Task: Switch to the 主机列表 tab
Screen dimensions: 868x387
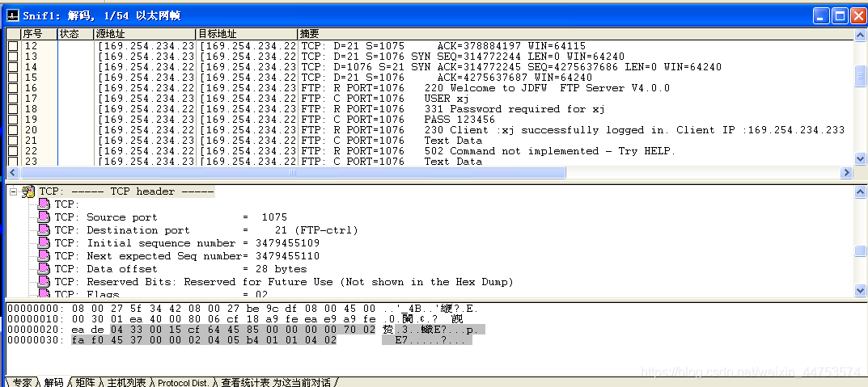Action: [127, 382]
